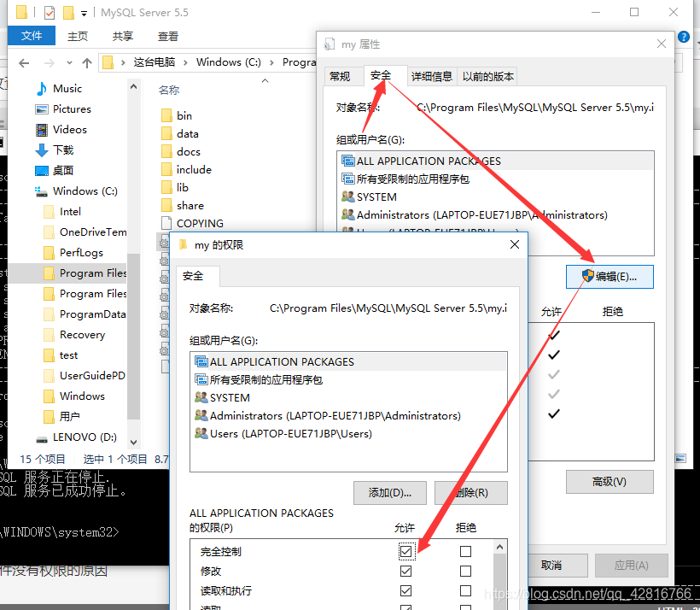Select LENOVO (D:) drive in sidebar
700x610 pixels.
(76, 437)
